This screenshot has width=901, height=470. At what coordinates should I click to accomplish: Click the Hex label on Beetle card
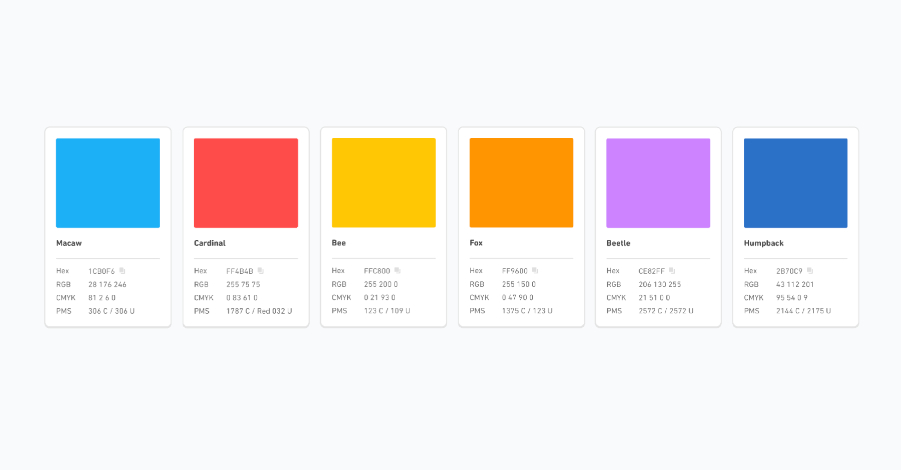(613, 271)
